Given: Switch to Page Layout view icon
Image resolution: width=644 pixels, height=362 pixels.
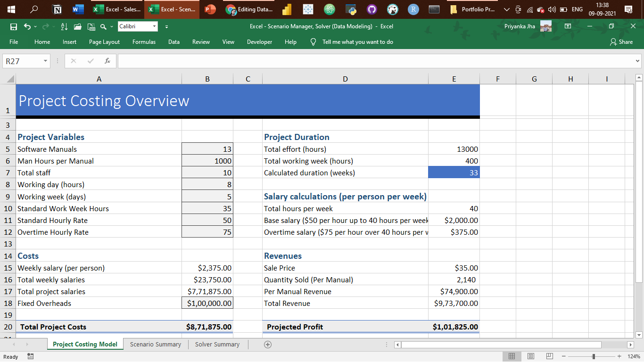Looking at the screenshot, I should 530,356.
